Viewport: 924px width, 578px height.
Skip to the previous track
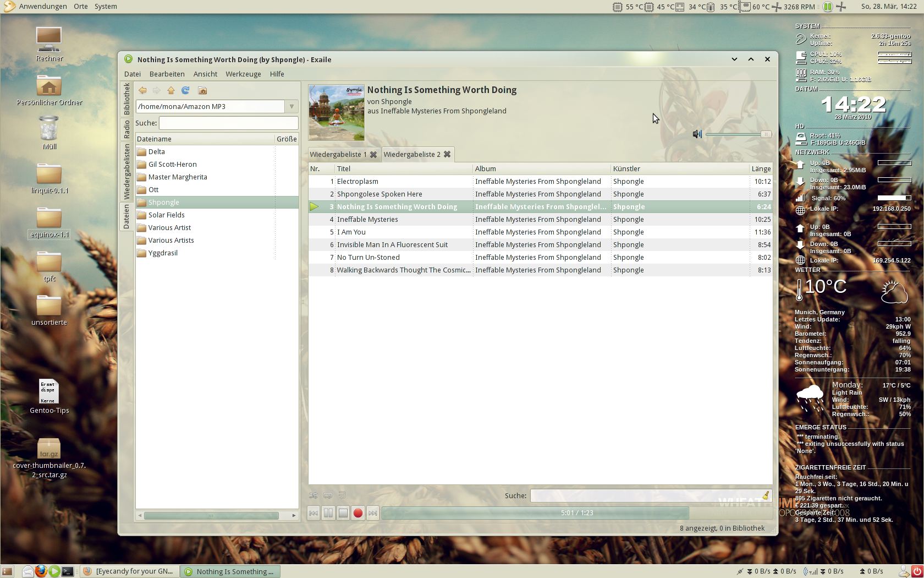point(313,513)
